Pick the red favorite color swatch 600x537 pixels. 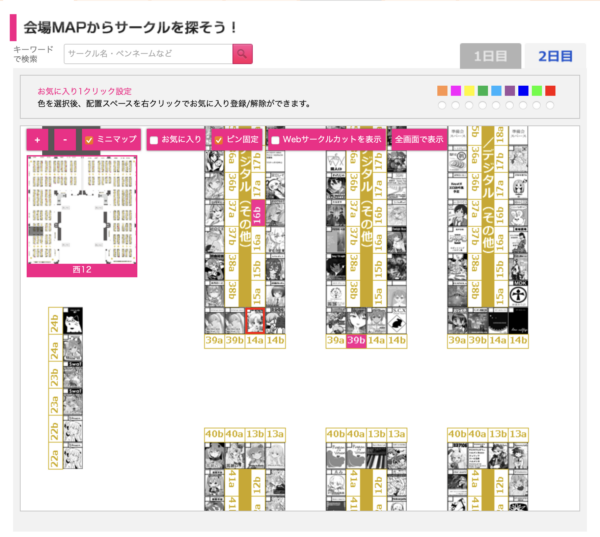550,91
